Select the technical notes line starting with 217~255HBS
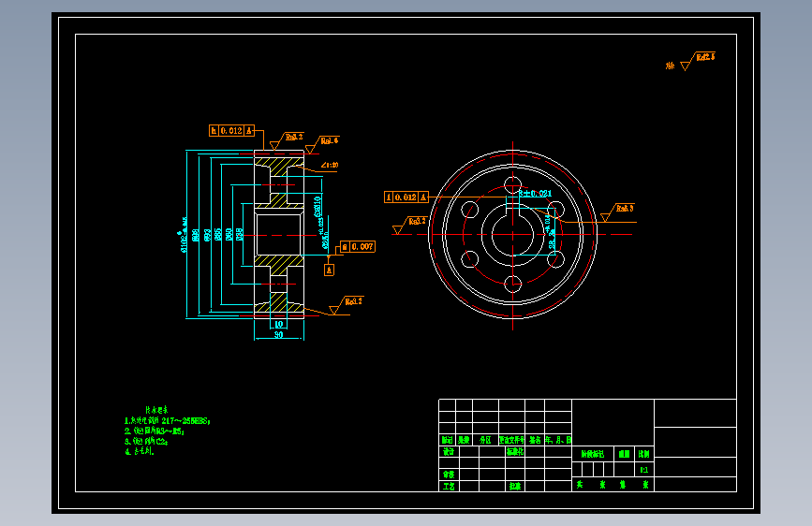The width and height of the screenshot is (812, 526). (168, 421)
